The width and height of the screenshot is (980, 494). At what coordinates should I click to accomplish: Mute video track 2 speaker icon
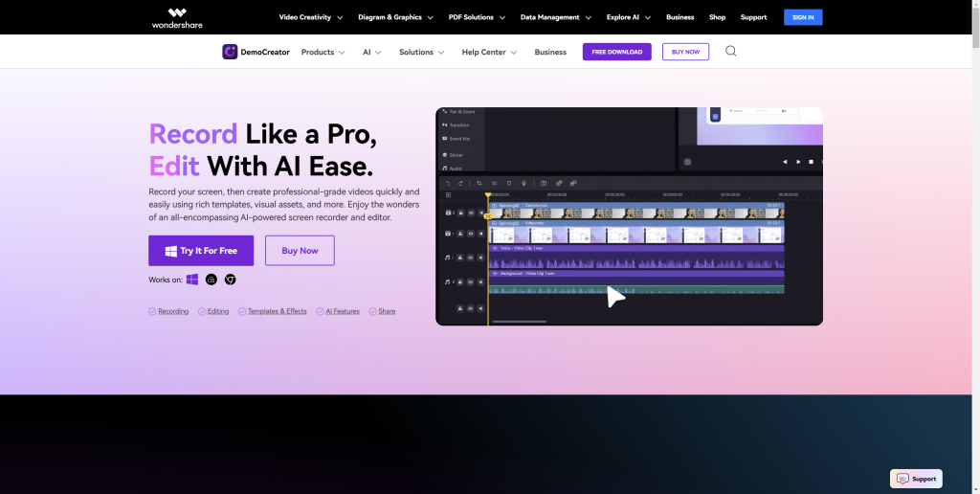[481, 213]
